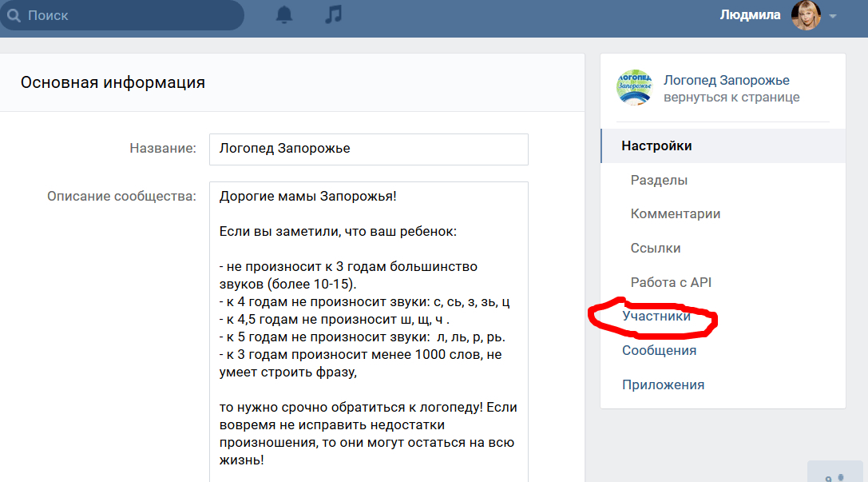
Task: Open the Разделы settings section
Action: pyautogui.click(x=659, y=180)
